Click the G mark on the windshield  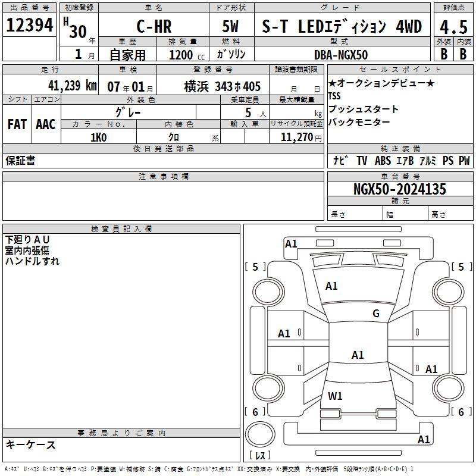tap(375, 314)
